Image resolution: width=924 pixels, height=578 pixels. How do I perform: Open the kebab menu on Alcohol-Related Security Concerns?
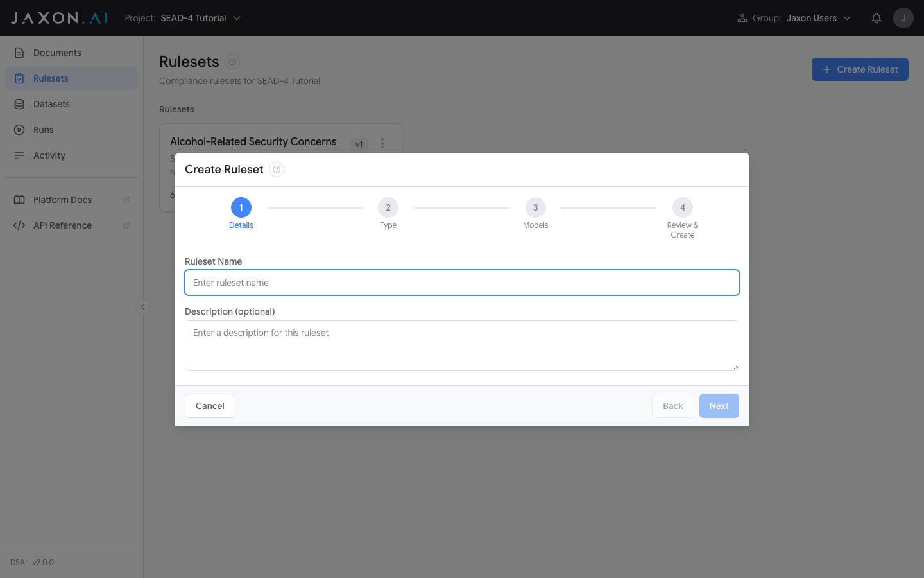pyautogui.click(x=382, y=143)
